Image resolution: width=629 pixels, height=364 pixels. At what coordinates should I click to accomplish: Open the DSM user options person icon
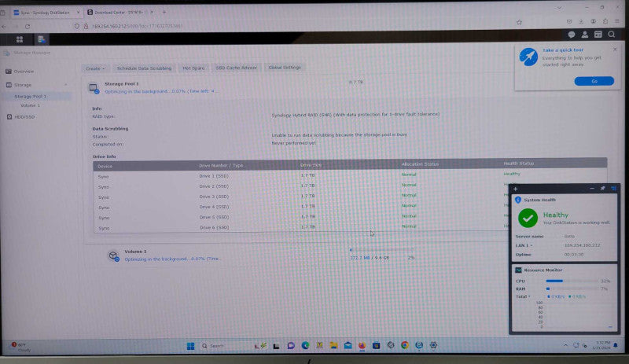(585, 35)
